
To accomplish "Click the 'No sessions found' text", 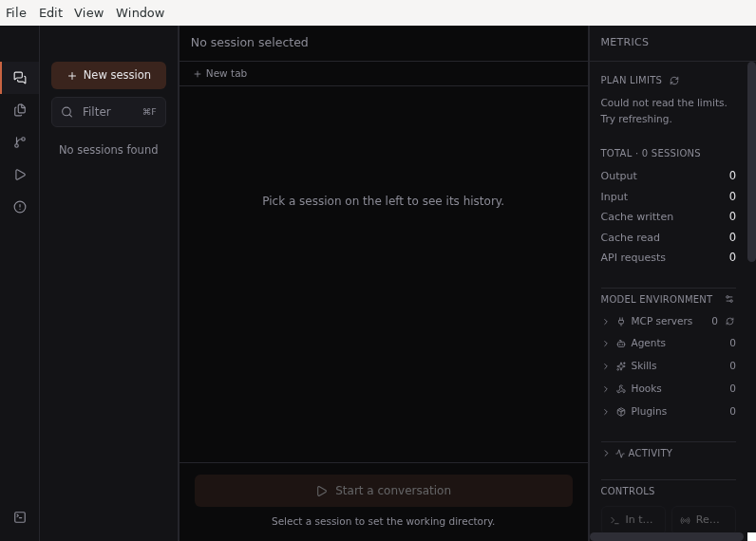I will [108, 150].
